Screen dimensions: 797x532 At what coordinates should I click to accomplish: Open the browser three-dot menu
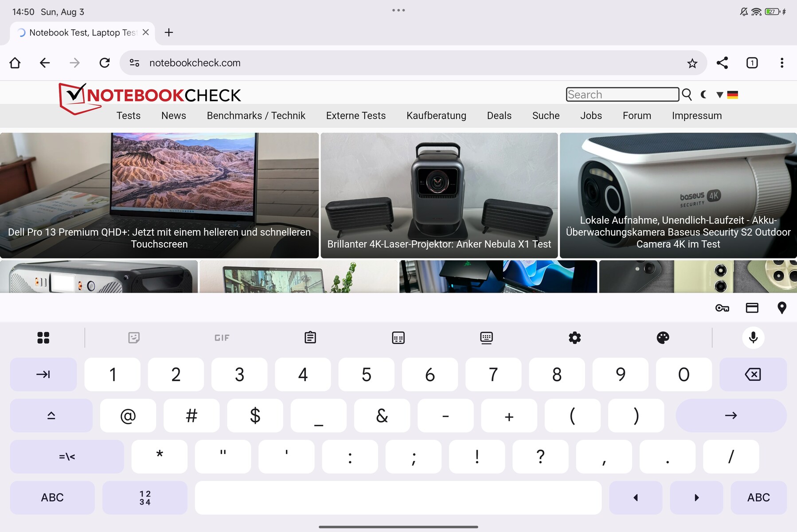(x=782, y=63)
